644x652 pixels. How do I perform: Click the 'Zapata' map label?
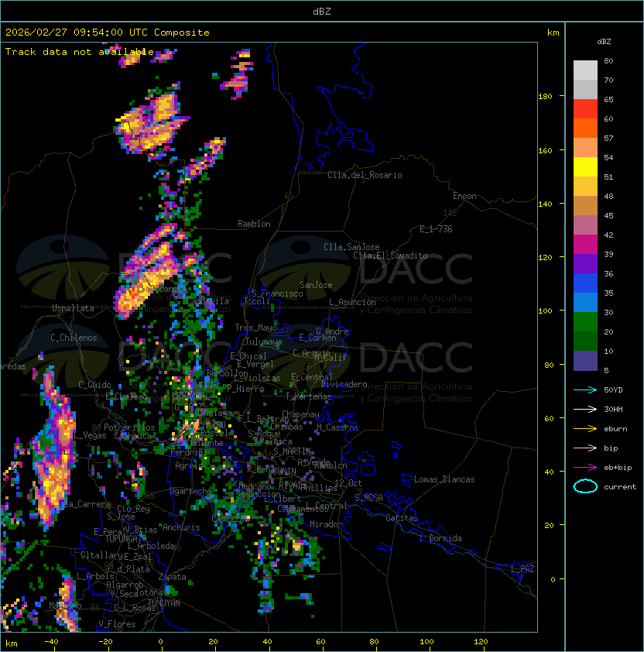172,577
